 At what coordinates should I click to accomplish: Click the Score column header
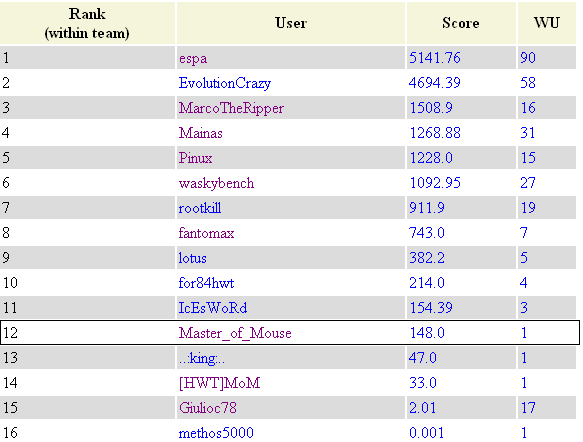[461, 23]
